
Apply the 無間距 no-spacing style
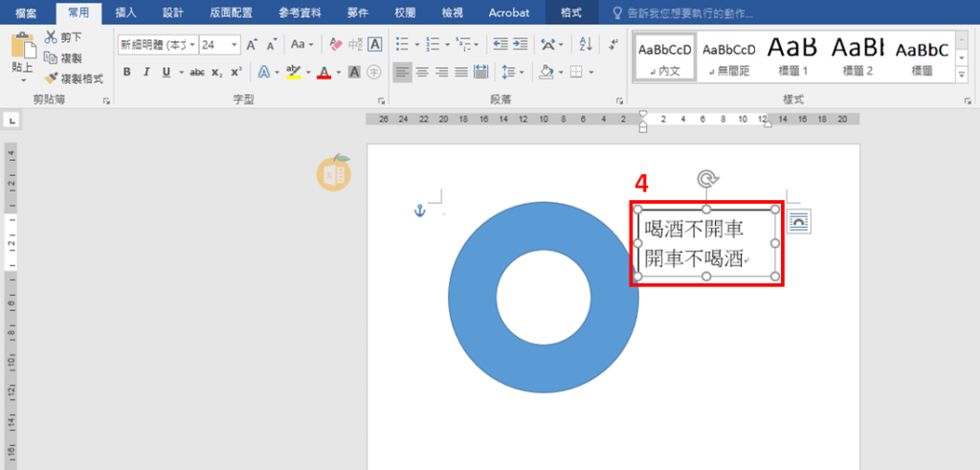click(728, 56)
